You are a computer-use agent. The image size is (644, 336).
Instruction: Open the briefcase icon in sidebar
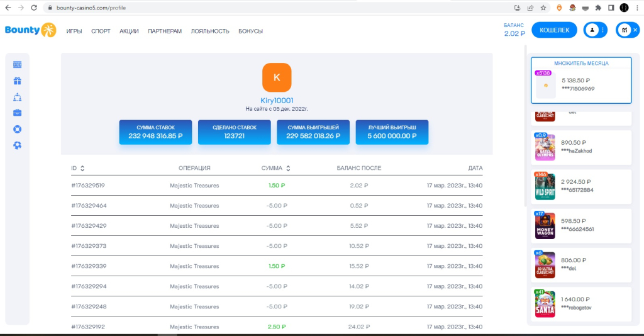tap(17, 113)
